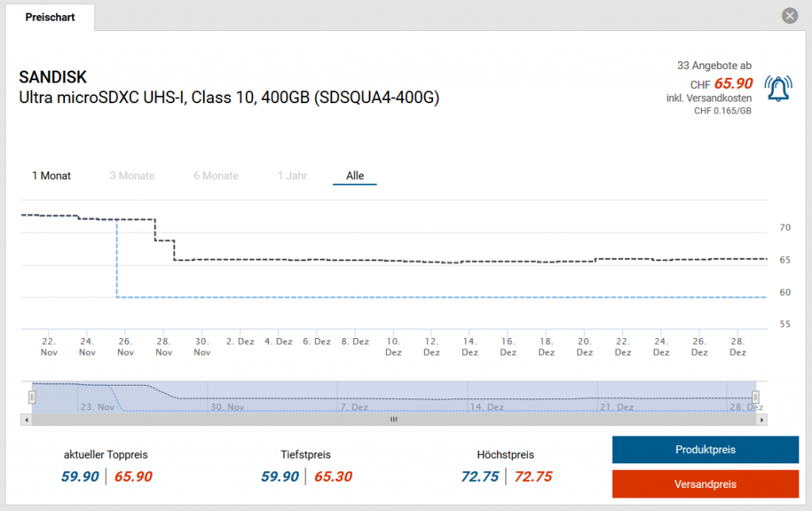This screenshot has height=511, width=812.
Task: Click the left navigator range handle
Action: click(33, 396)
